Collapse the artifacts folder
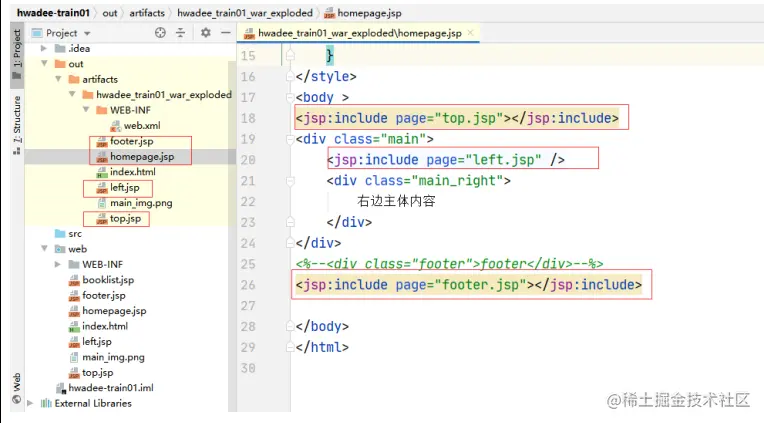Viewport: 764px width, 423px height. point(58,79)
